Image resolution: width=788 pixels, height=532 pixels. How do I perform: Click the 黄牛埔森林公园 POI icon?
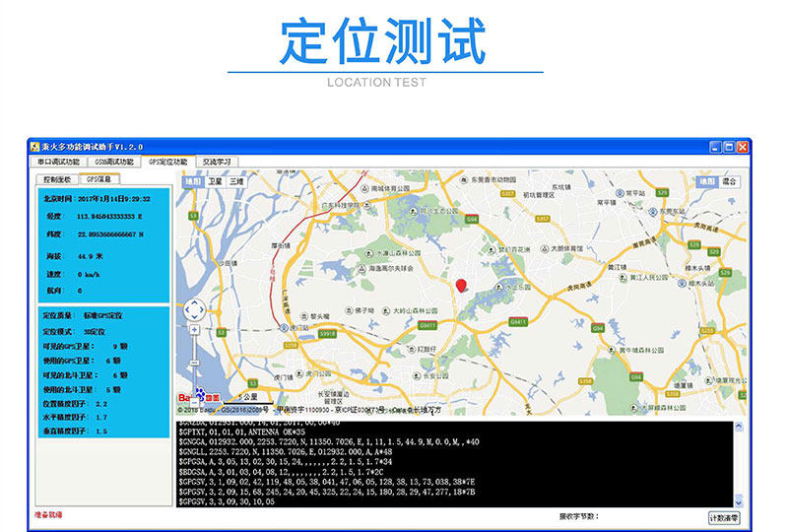pos(612,350)
